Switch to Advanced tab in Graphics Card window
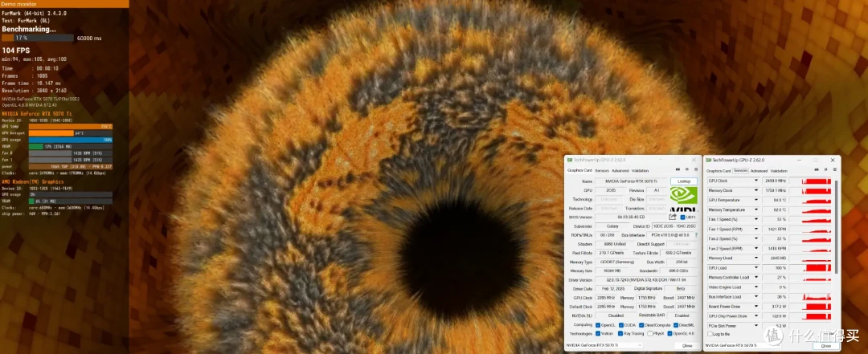Viewport: 868px width, 354px height. click(620, 170)
